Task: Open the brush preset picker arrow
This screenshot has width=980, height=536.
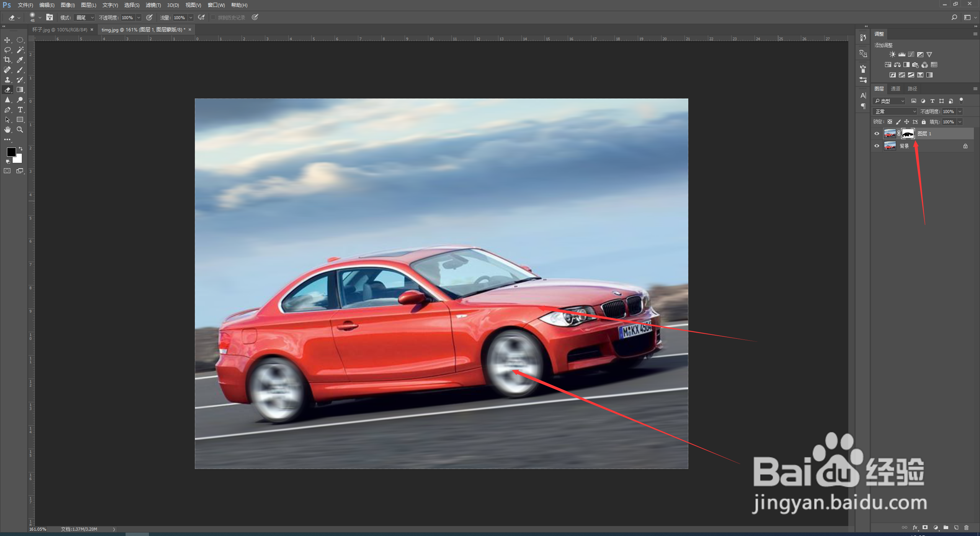Action: click(40, 18)
